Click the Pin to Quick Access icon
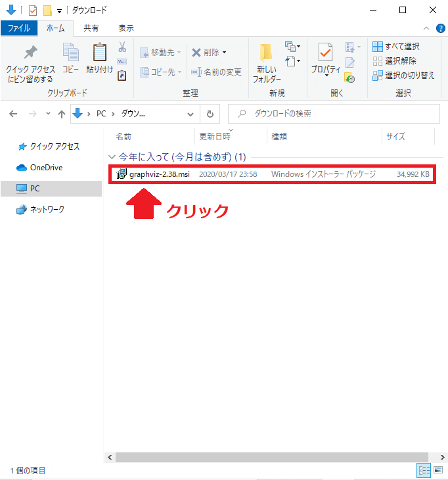The image size is (448, 480). point(31,53)
